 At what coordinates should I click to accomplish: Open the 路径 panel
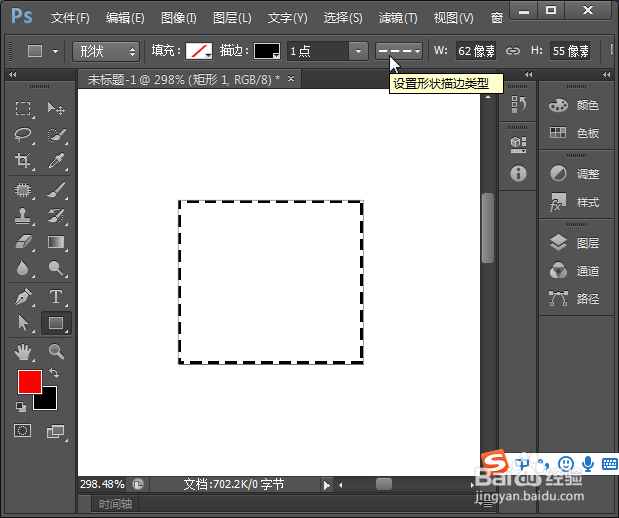click(x=574, y=299)
